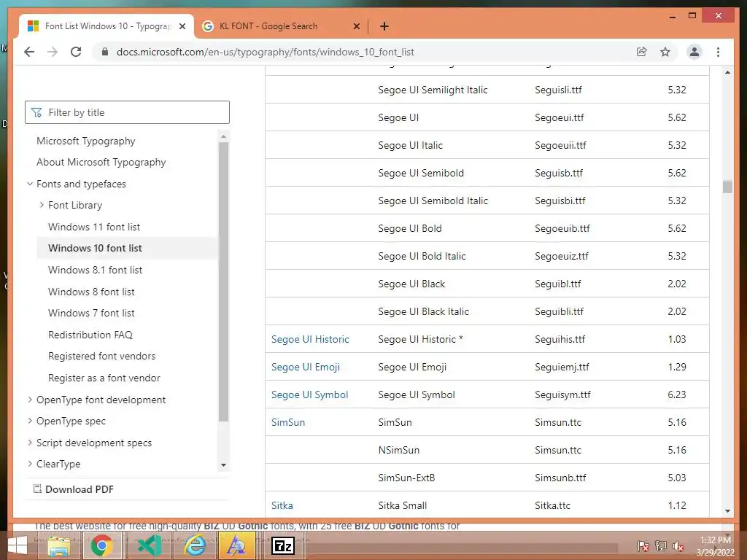Click the Segoe UI Semibold Italic cell
Screen dimensions: 747x560
[433, 201]
